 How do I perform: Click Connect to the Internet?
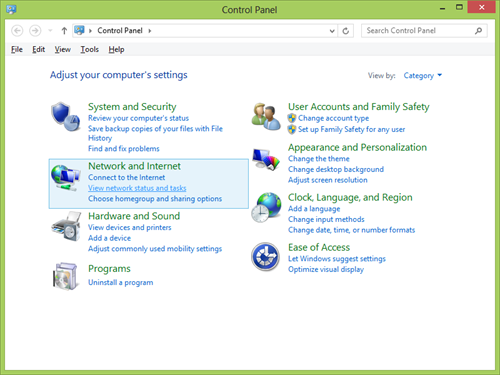(127, 178)
